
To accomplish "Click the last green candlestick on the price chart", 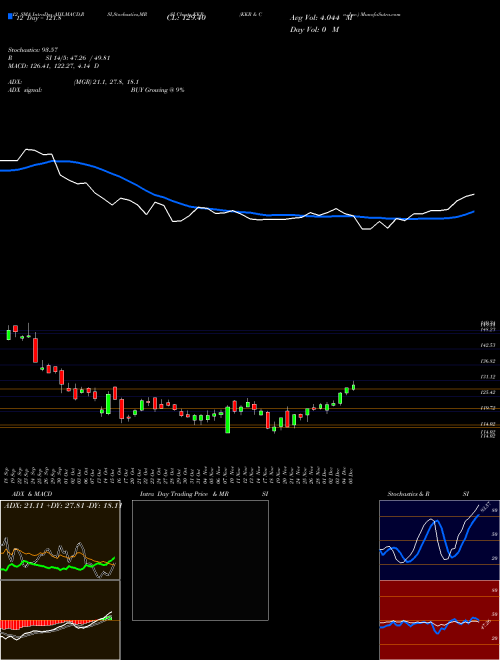I will click(x=354, y=386).
